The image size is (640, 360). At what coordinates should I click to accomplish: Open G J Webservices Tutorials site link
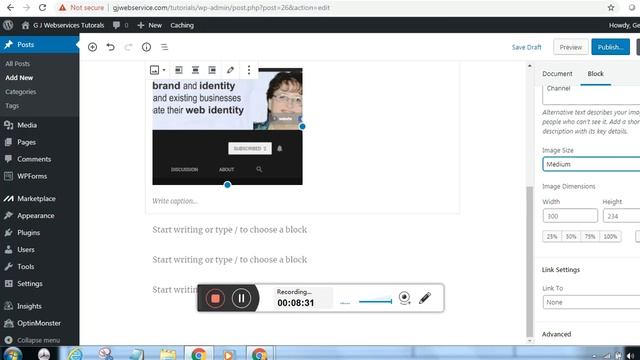click(62, 25)
